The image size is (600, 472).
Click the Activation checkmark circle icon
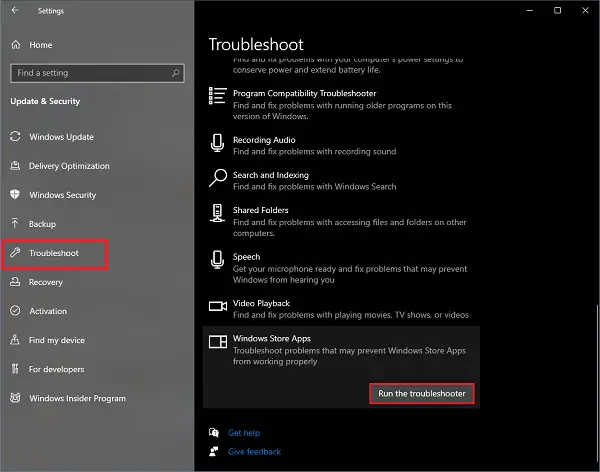(15, 310)
